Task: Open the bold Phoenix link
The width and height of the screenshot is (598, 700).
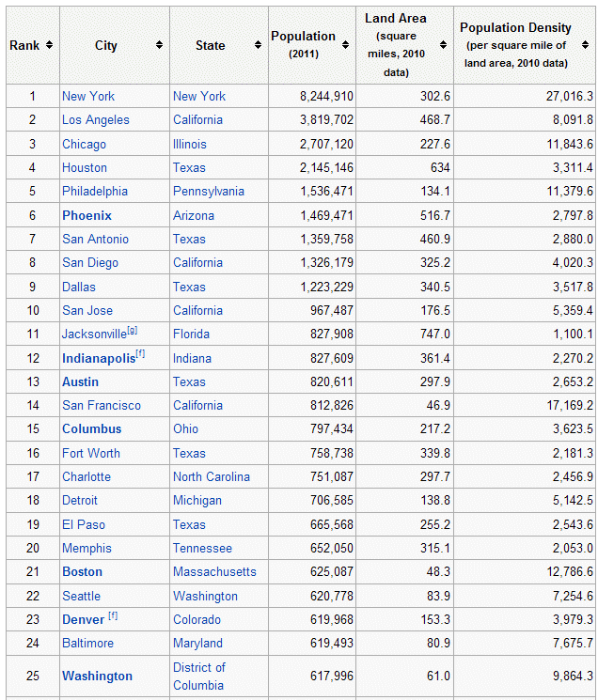Action: coord(87,215)
